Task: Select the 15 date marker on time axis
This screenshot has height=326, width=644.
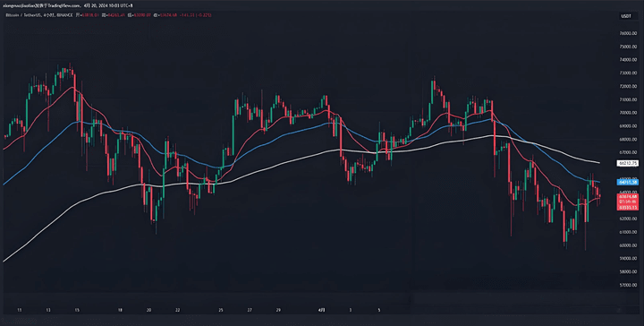Action: pos(77,310)
